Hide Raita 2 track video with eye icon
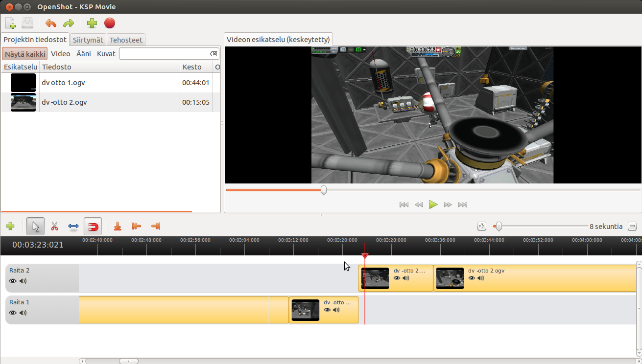 (13, 281)
